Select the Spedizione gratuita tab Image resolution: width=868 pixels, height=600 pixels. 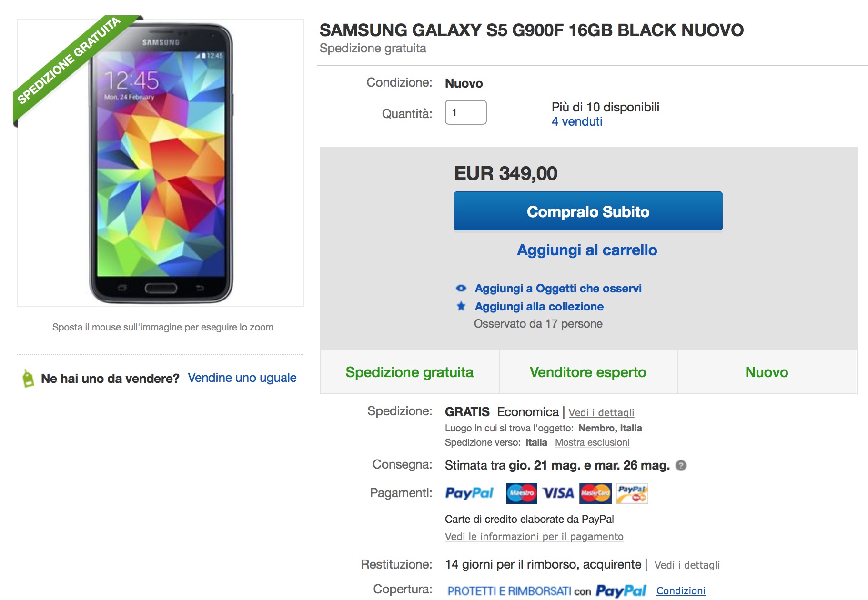tap(409, 372)
